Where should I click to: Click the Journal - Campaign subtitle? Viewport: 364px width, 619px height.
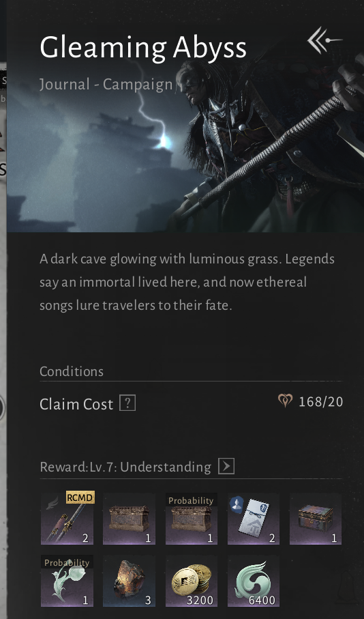pyautogui.click(x=106, y=85)
